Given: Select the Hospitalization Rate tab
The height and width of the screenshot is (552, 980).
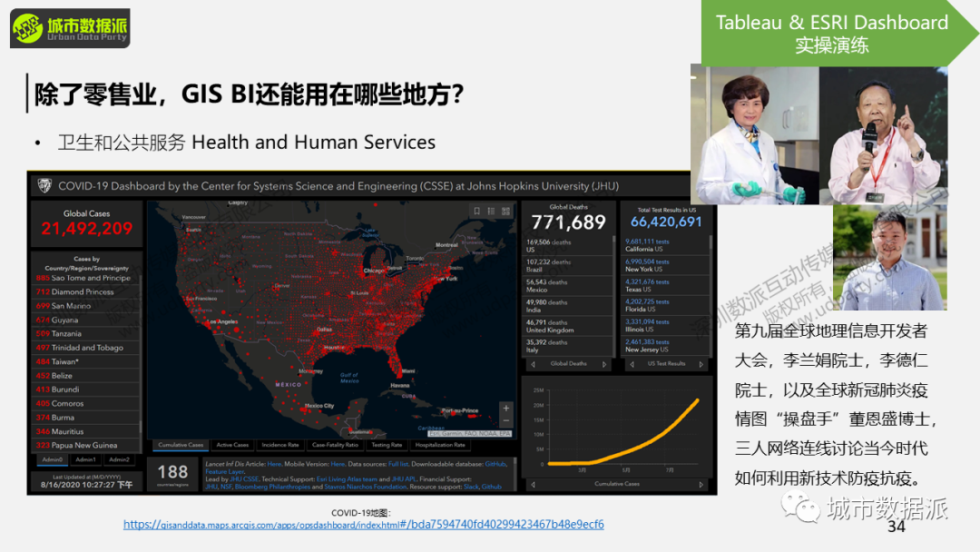Looking at the screenshot, I should (440, 445).
